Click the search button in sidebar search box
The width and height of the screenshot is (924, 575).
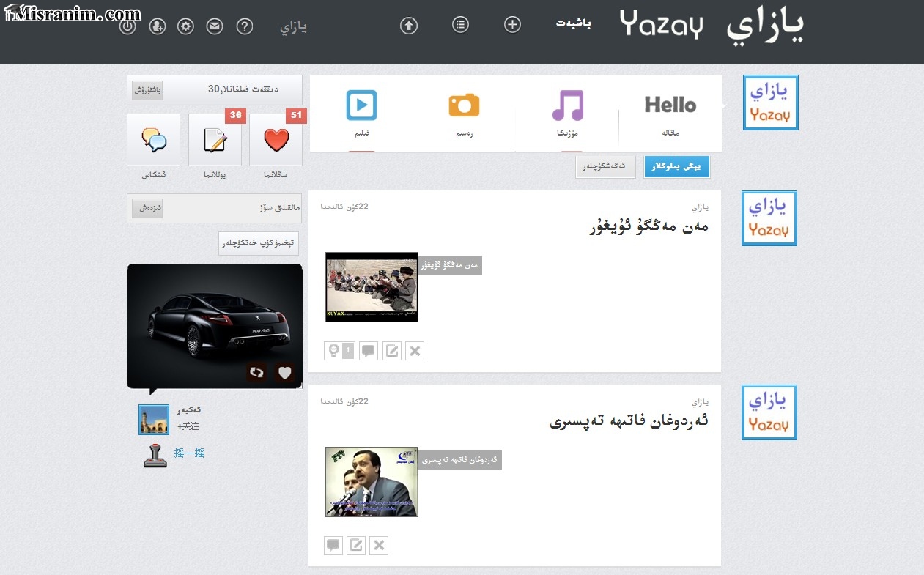147,208
